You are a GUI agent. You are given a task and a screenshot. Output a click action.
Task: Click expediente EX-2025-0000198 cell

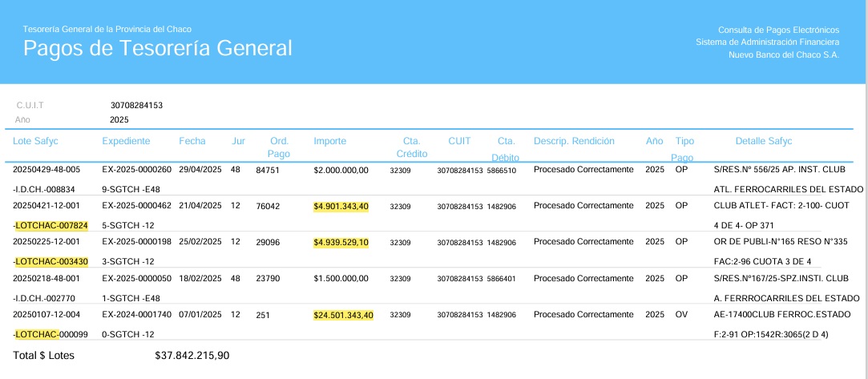coord(137,242)
